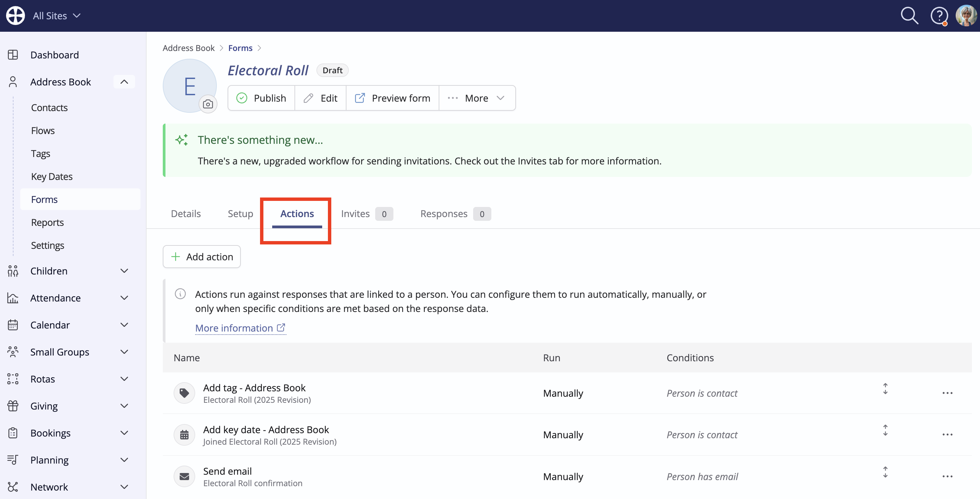Screen dimensions: 980x499
Task: Switch to the Responses tab
Action: pos(455,214)
